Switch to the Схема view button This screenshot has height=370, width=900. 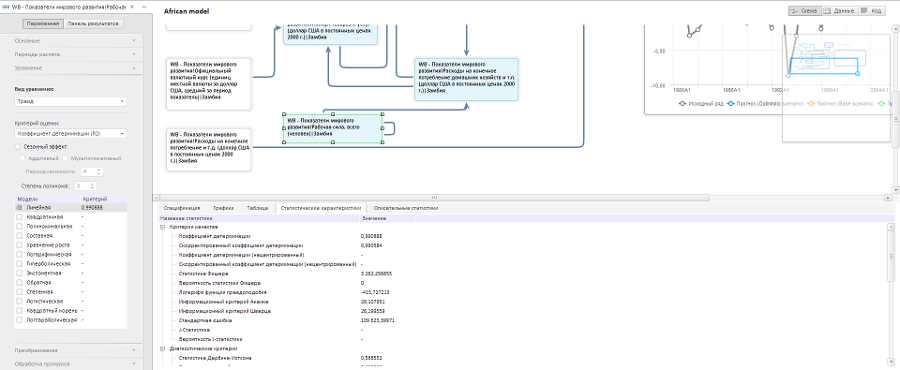pos(805,10)
